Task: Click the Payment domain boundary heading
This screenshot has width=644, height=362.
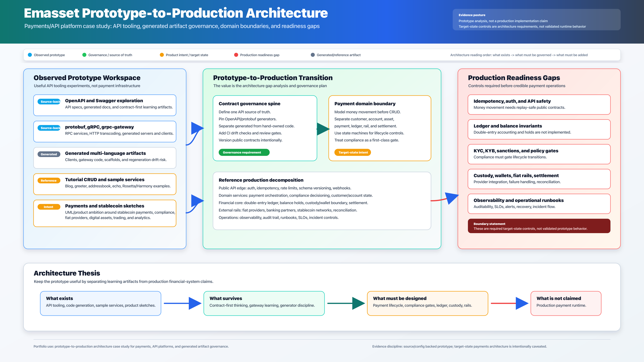Action: pyautogui.click(x=365, y=104)
